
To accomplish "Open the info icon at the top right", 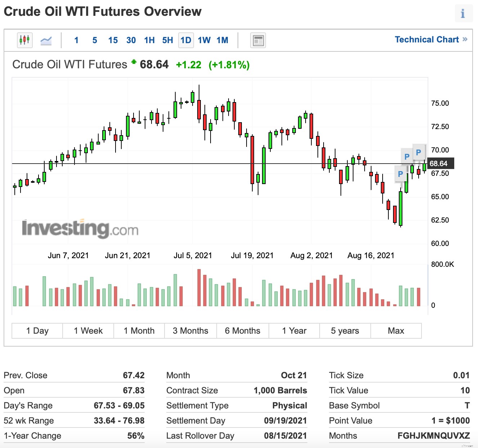I will pos(464,13).
